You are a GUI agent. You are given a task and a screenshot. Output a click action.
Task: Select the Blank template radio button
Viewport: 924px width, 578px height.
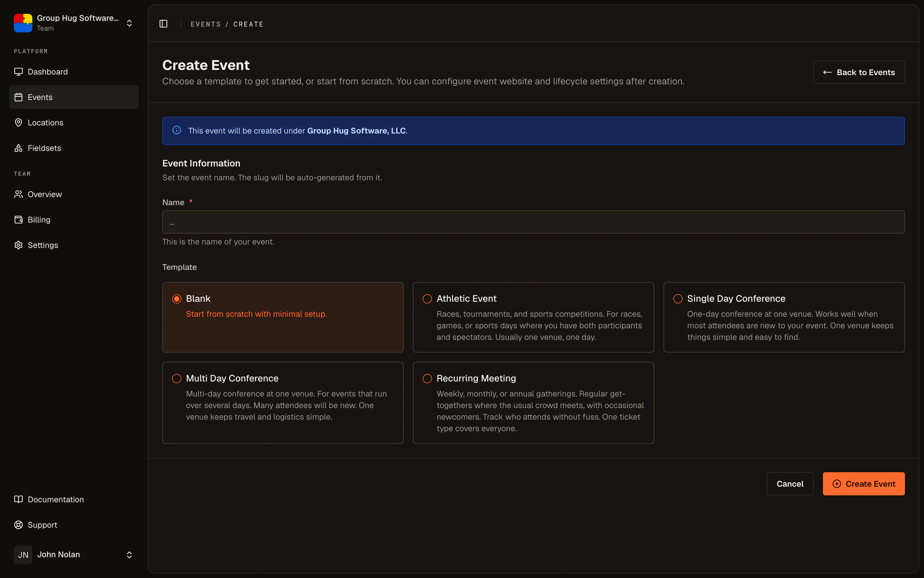point(177,299)
